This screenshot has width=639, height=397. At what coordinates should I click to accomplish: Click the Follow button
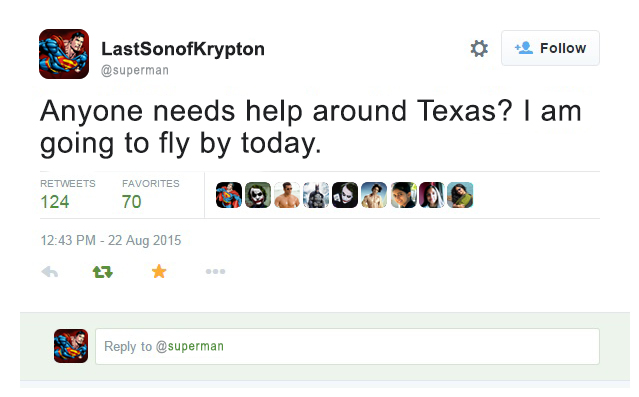pyautogui.click(x=550, y=48)
